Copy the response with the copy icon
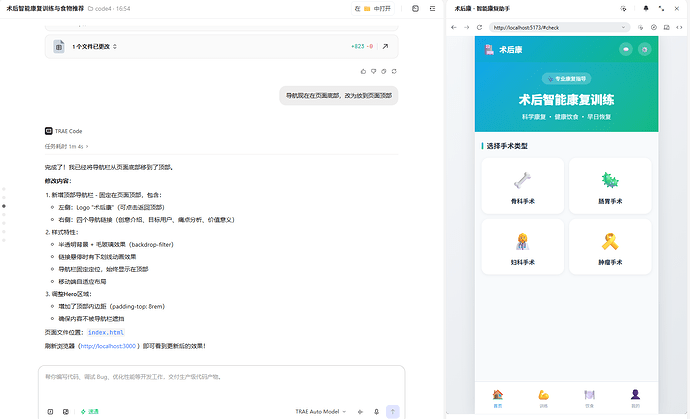 384,71
